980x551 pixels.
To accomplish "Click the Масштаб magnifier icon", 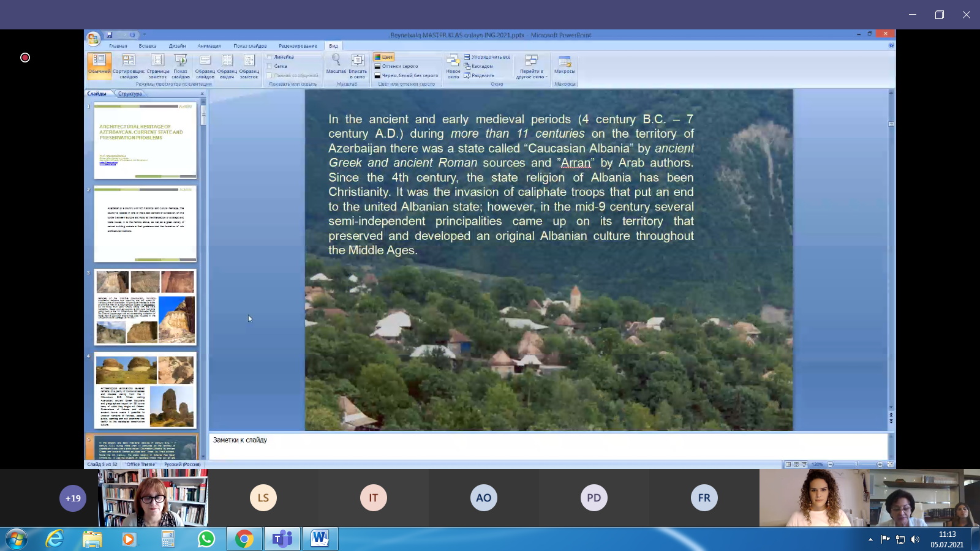I will coord(336,64).
